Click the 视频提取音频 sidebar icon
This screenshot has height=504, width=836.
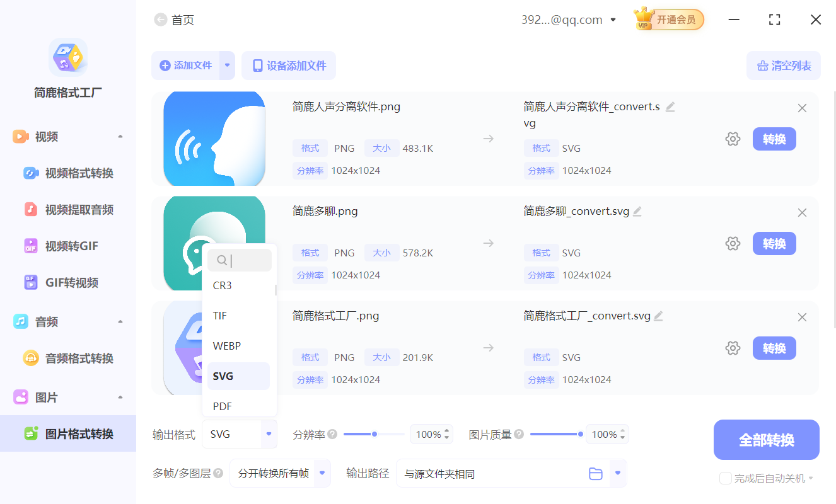tap(31, 209)
